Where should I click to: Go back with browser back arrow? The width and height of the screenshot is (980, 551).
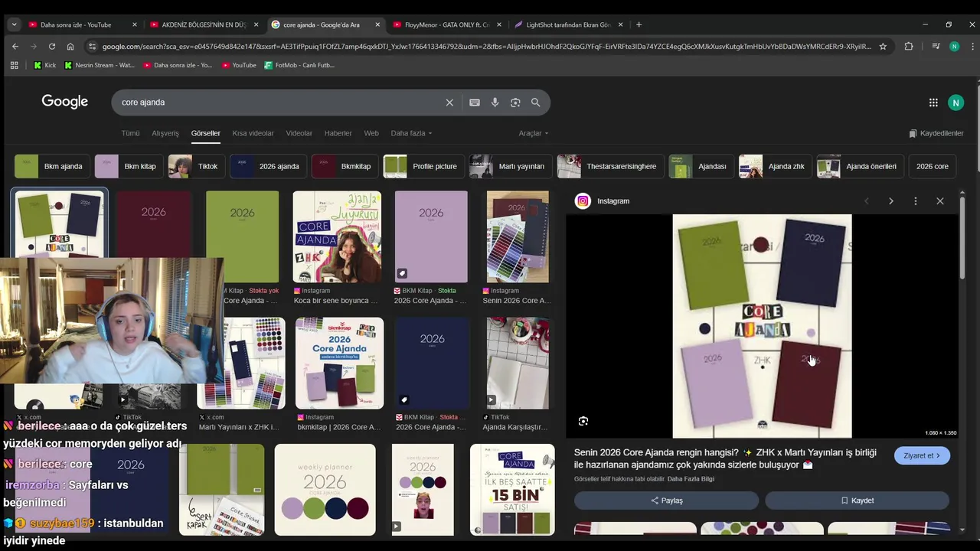(x=15, y=47)
